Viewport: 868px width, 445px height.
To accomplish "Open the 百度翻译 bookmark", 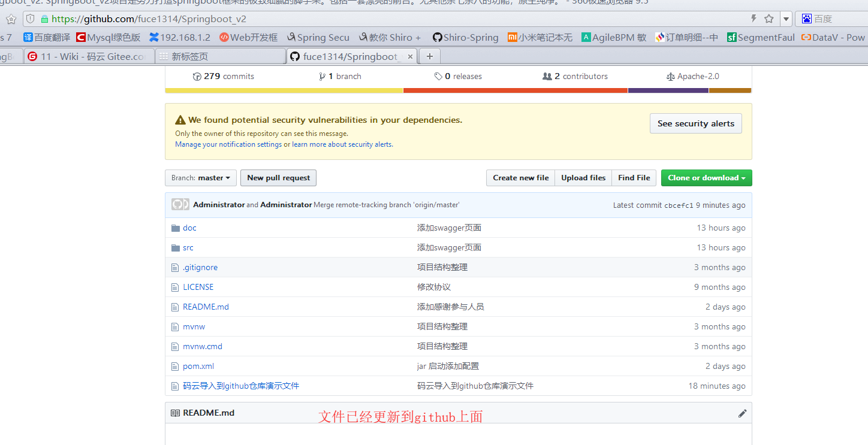I will click(46, 37).
